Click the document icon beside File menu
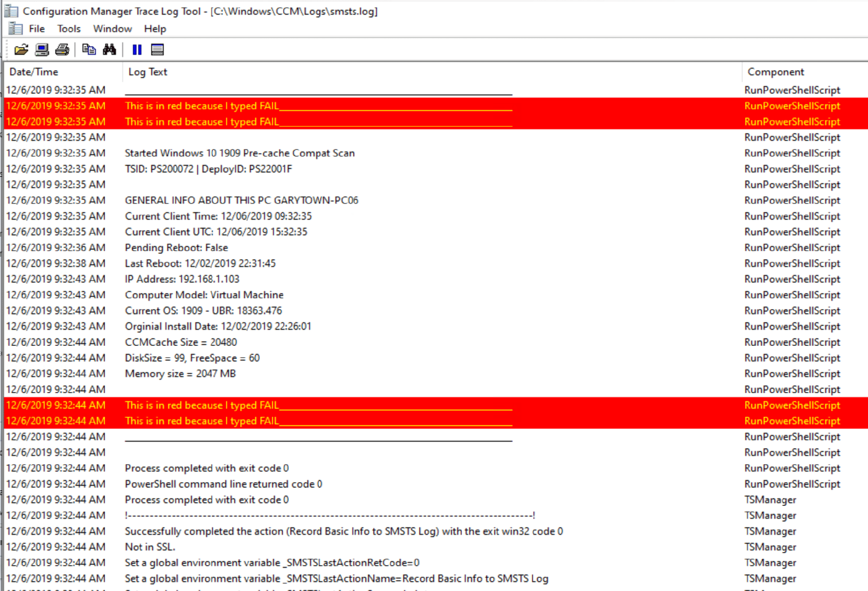This screenshot has width=868, height=591. click(16, 29)
